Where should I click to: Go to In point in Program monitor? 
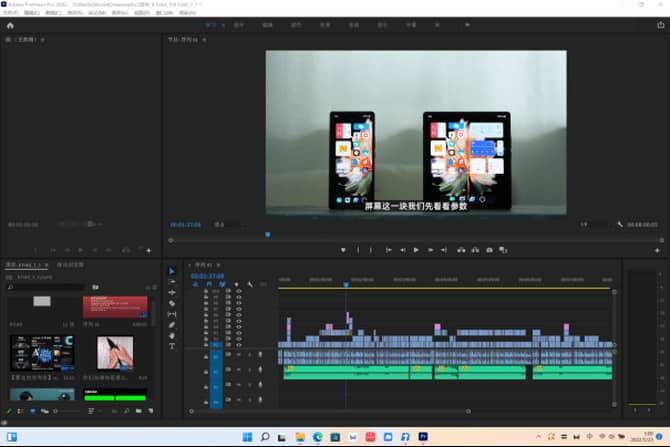pos(388,250)
